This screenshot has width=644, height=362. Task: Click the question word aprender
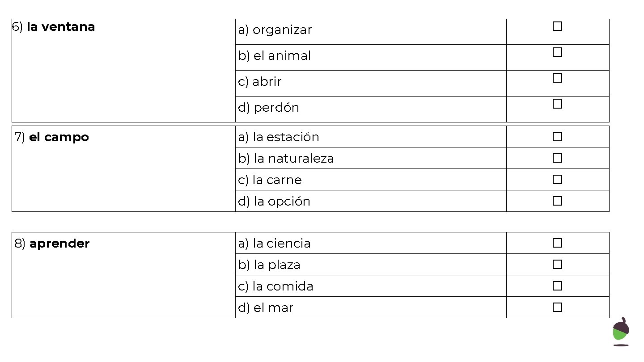59,244
